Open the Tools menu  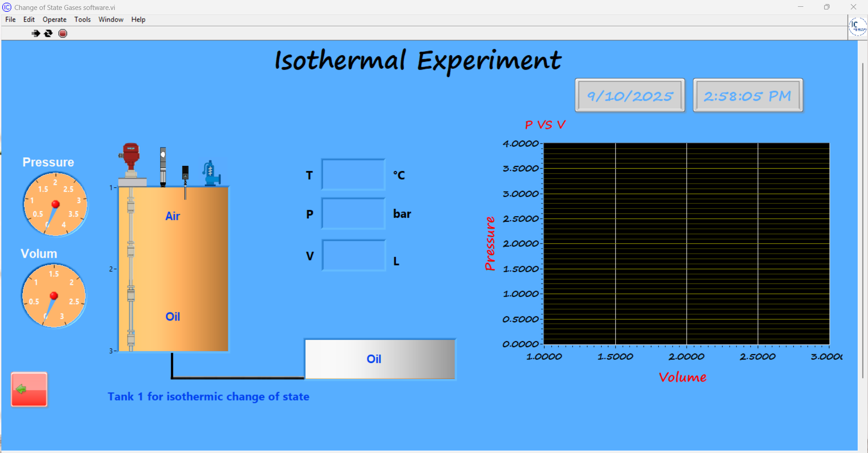click(x=82, y=19)
